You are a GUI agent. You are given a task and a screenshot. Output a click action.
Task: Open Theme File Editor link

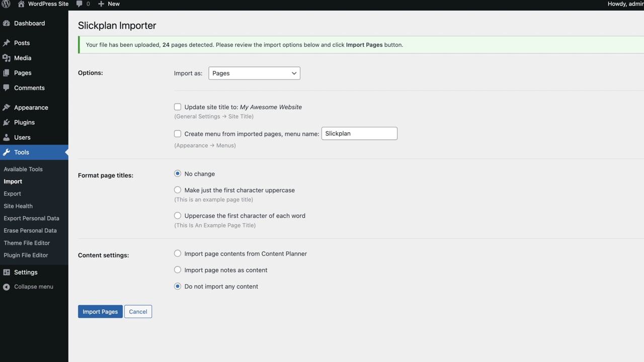(27, 243)
